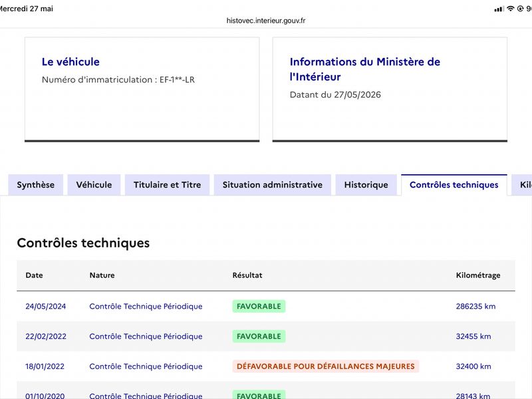Click the Défavorable pour défaillances majeures badge

(326, 366)
